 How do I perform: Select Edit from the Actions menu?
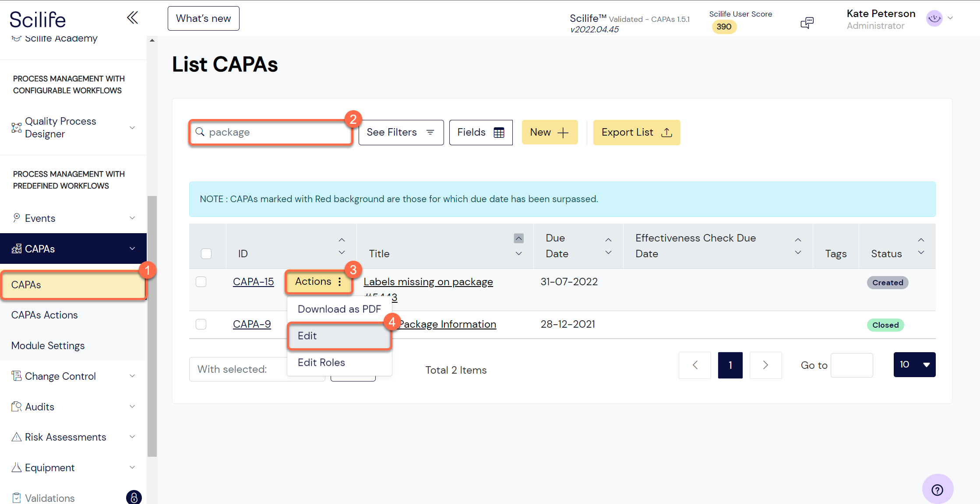pyautogui.click(x=339, y=336)
